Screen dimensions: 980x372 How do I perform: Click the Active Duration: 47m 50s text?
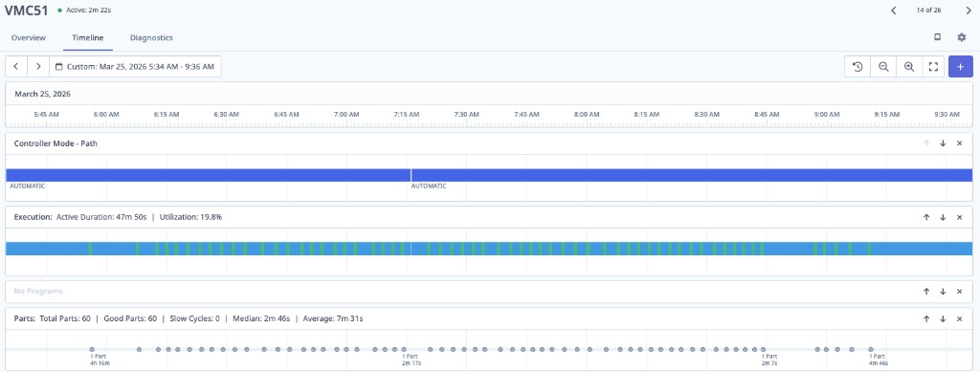101,217
